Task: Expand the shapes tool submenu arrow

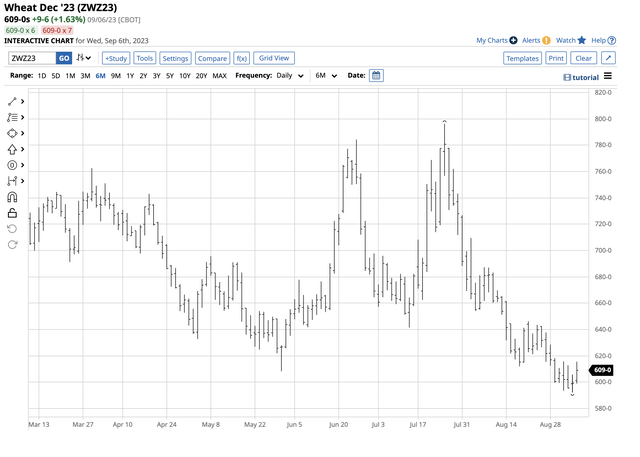Action: click(x=22, y=133)
